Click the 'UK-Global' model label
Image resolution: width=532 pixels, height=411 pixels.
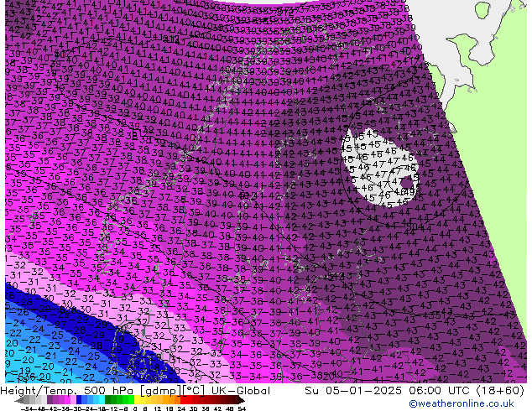click(x=241, y=391)
